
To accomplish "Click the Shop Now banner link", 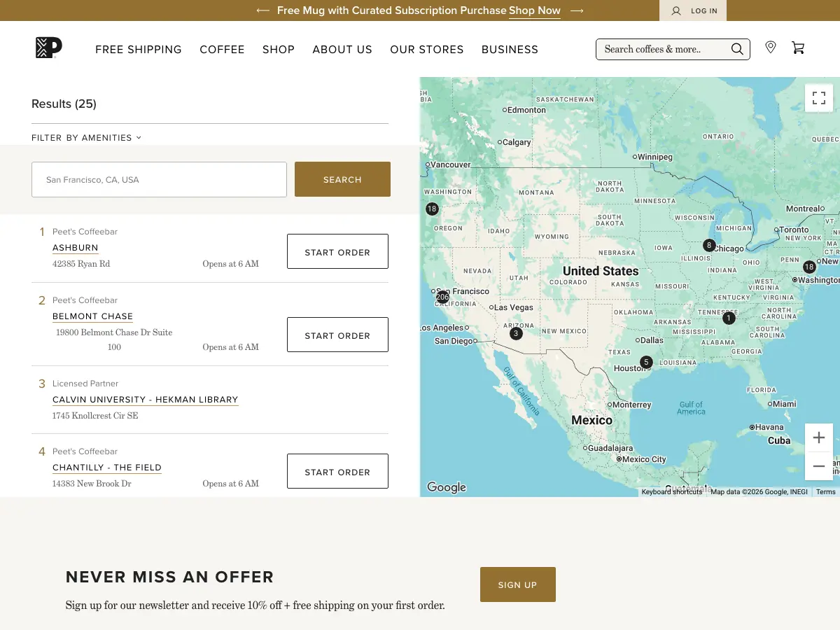I will [535, 10].
